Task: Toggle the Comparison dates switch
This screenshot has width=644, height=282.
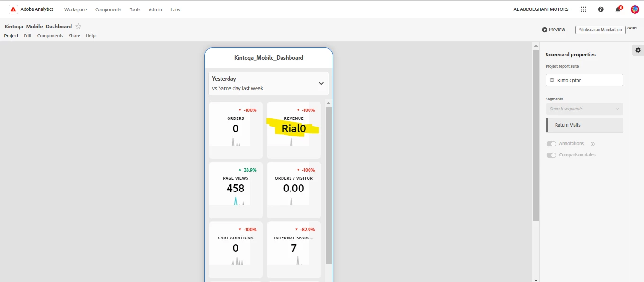Action: click(x=551, y=155)
